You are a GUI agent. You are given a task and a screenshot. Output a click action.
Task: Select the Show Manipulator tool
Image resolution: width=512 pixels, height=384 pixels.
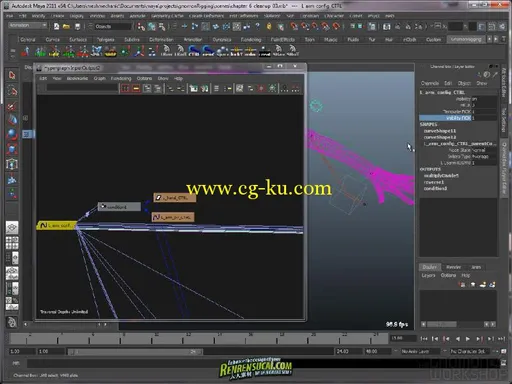(12, 193)
